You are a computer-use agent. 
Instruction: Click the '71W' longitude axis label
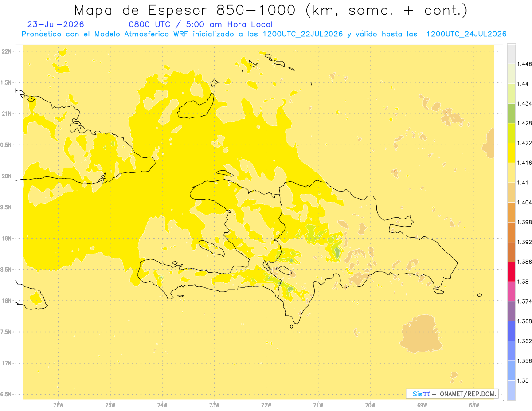tap(318, 405)
